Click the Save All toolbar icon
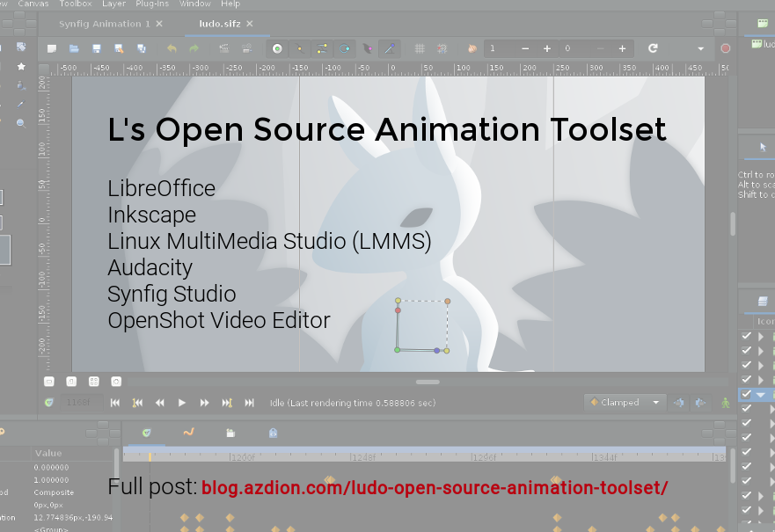The image size is (775, 532). pos(142,48)
